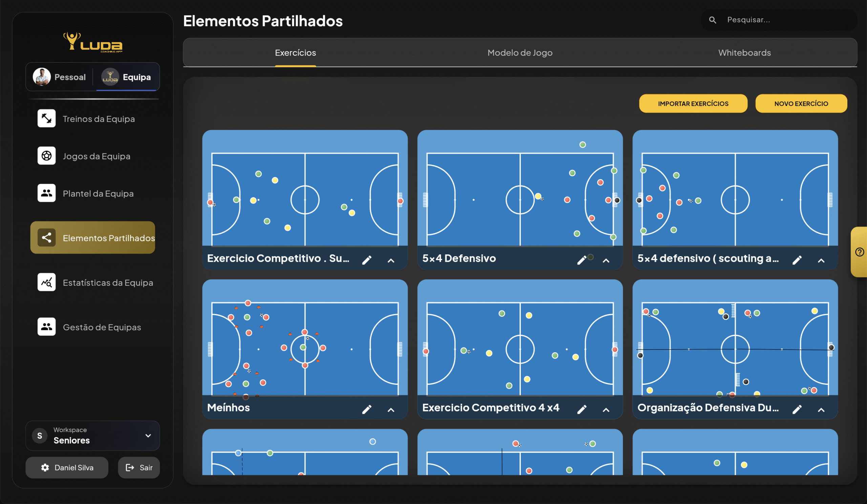The width and height of the screenshot is (867, 504).
Task: Open Estatísticas da Equipa chart icon
Action: (x=46, y=282)
